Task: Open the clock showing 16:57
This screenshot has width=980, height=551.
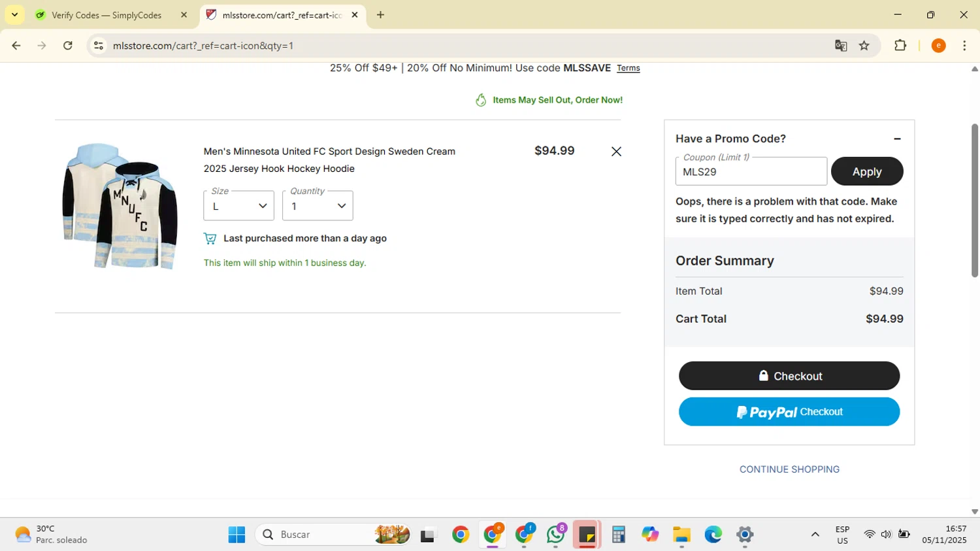Action: (944, 535)
